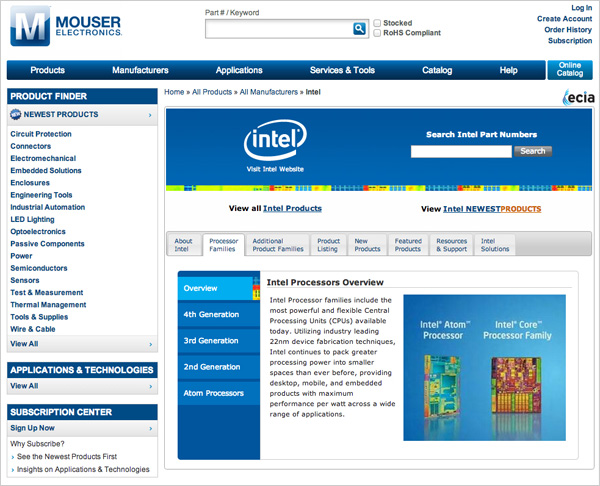Open the Wire & Cable category
Screen dimensions: 600x486
[x=33, y=329]
